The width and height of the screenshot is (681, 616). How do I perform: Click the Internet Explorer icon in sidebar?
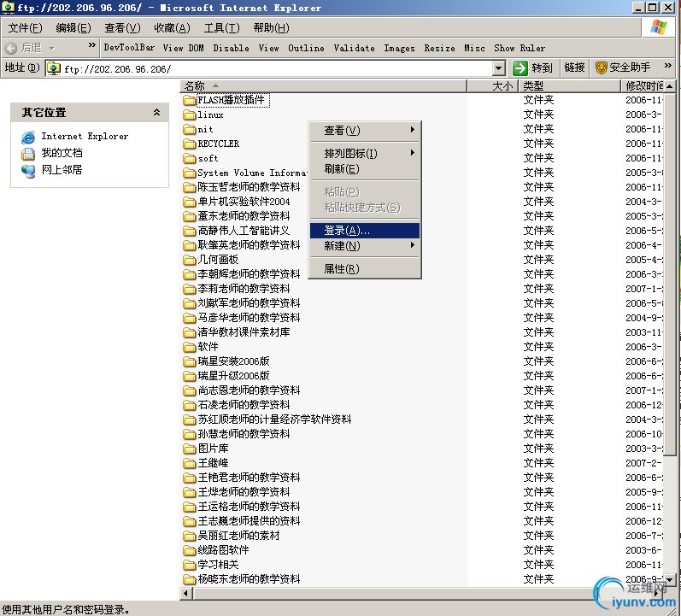[x=28, y=137]
